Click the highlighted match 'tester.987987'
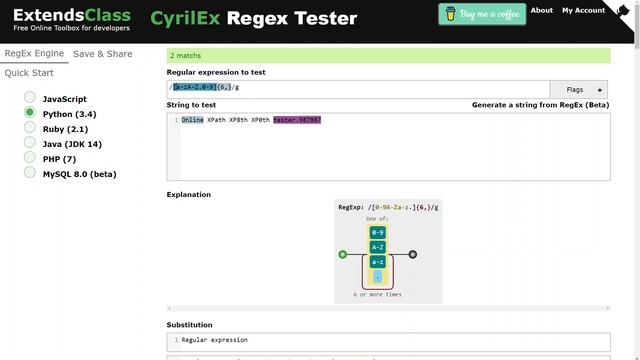The image size is (640, 360). pyautogui.click(x=297, y=120)
